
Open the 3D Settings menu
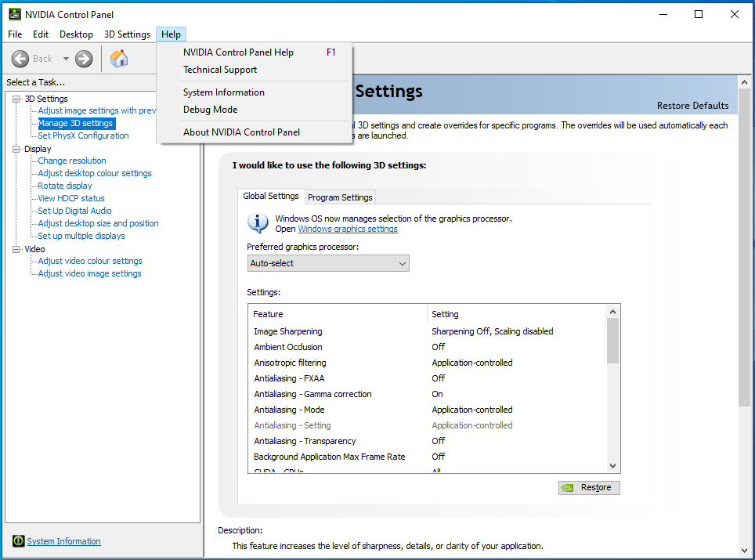127,34
